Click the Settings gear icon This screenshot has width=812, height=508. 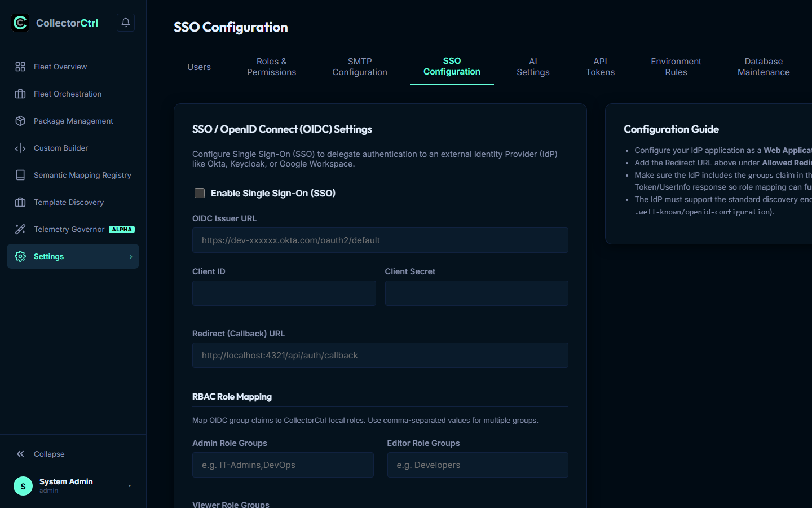20,256
